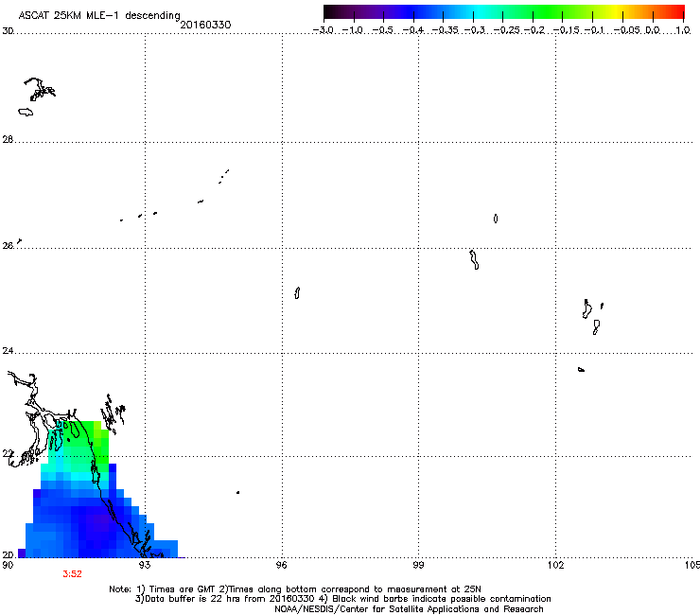Click the -0.1 color scale label
This screenshot has width=700, height=615.
pyautogui.click(x=594, y=30)
